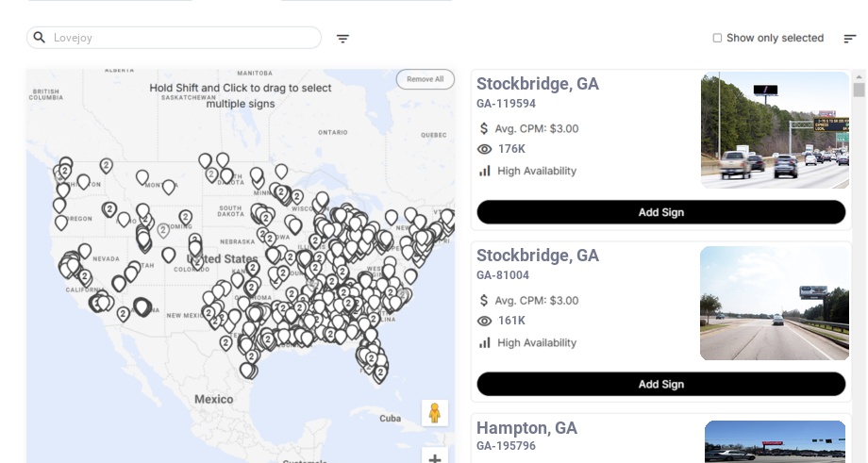
Task: Click eye impressions icon for GA-81004
Action: coord(485,321)
